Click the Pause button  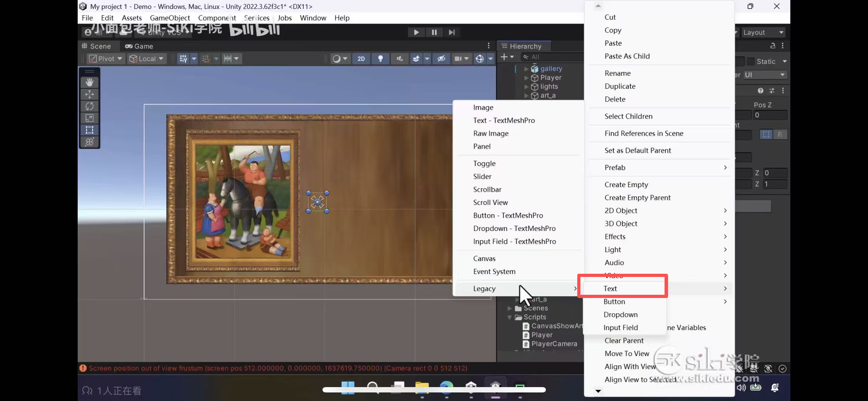[434, 32]
